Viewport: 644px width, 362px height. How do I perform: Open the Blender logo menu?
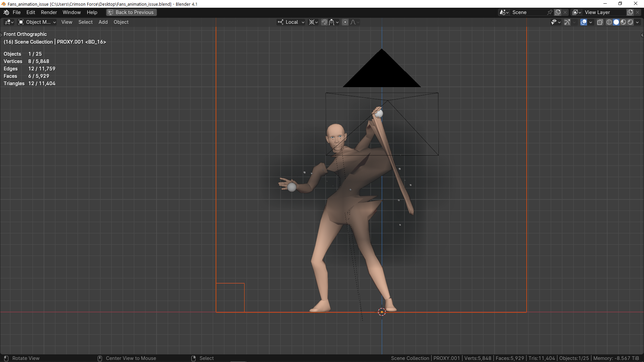point(6,12)
